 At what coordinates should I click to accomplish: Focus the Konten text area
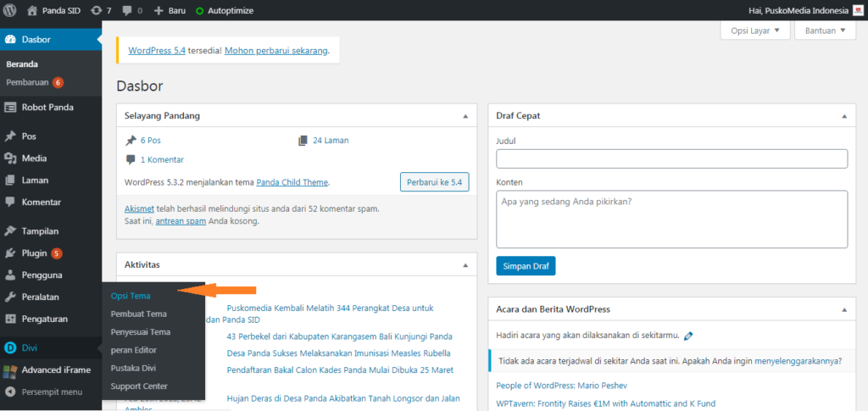point(672,219)
